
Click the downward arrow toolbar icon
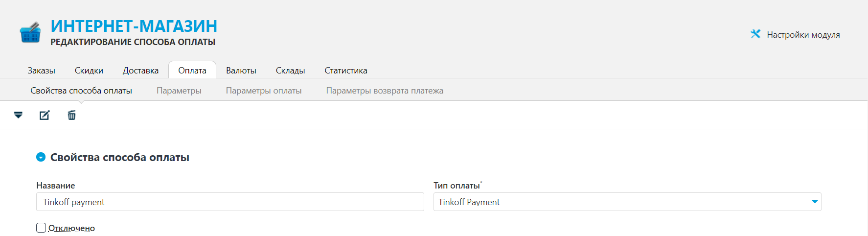click(18, 115)
